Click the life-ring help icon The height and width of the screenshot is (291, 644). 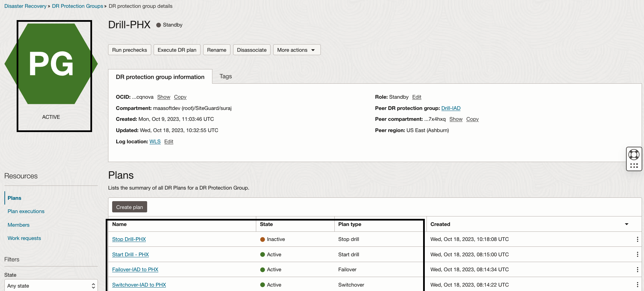pos(634,155)
